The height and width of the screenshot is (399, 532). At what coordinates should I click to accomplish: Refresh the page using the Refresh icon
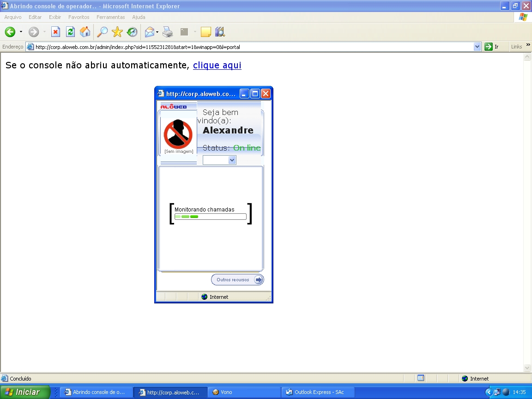(71, 32)
